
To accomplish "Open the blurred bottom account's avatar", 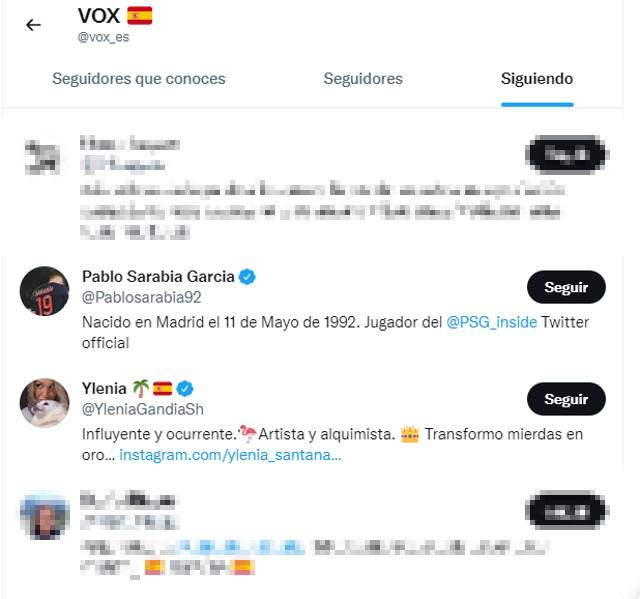I will 44,515.
